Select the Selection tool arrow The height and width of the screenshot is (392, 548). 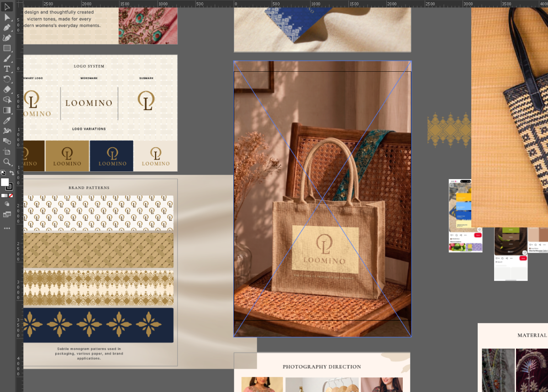click(x=7, y=7)
